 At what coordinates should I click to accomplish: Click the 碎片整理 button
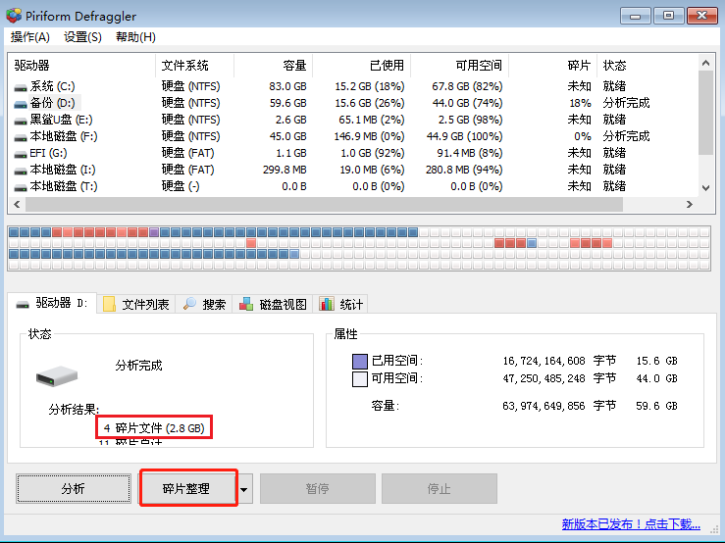(x=187, y=489)
